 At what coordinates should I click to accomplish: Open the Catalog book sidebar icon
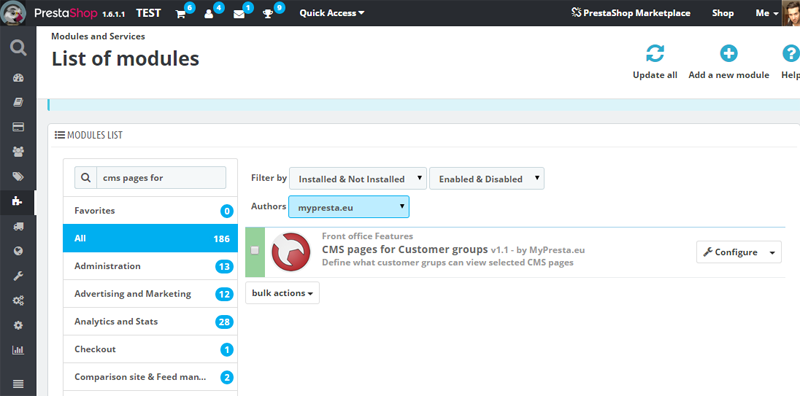click(18, 103)
